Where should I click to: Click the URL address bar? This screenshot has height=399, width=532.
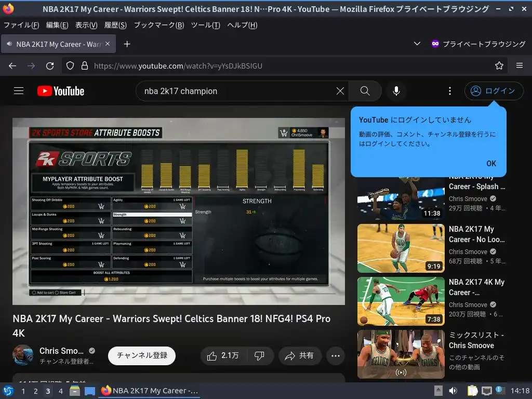coord(285,66)
